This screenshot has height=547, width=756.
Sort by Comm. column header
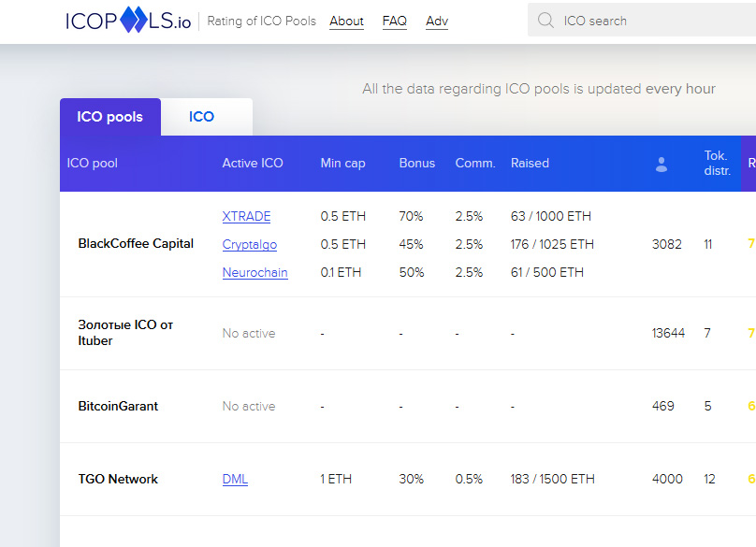[475, 164]
